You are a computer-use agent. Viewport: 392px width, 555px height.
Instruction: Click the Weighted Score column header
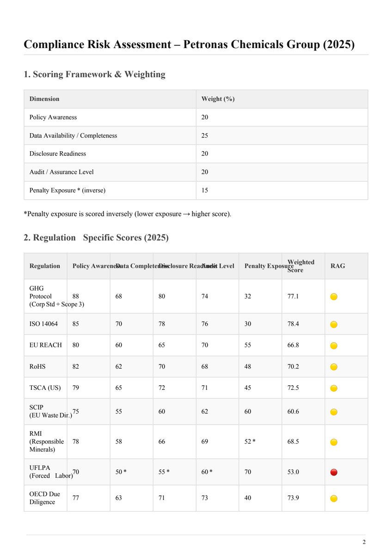tap(300, 266)
